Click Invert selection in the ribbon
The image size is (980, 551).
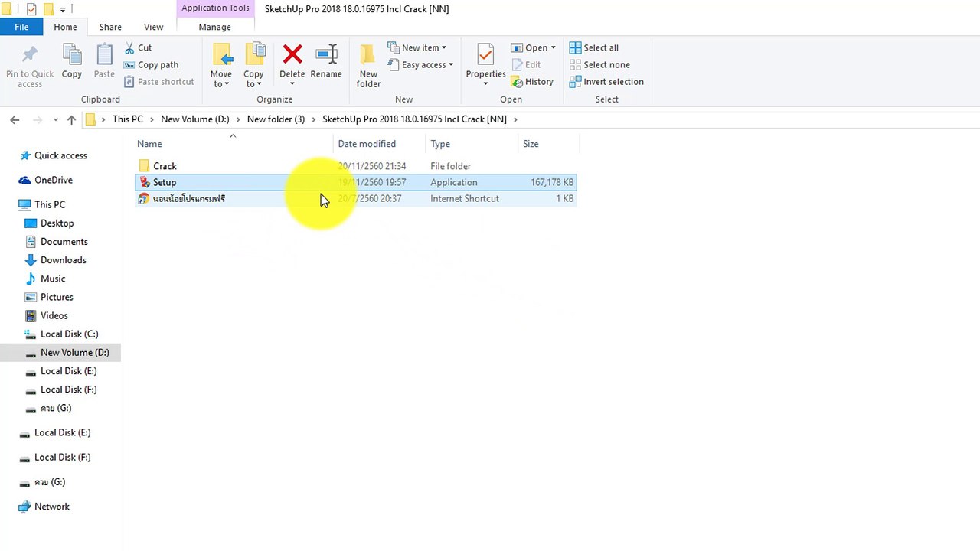tap(606, 82)
